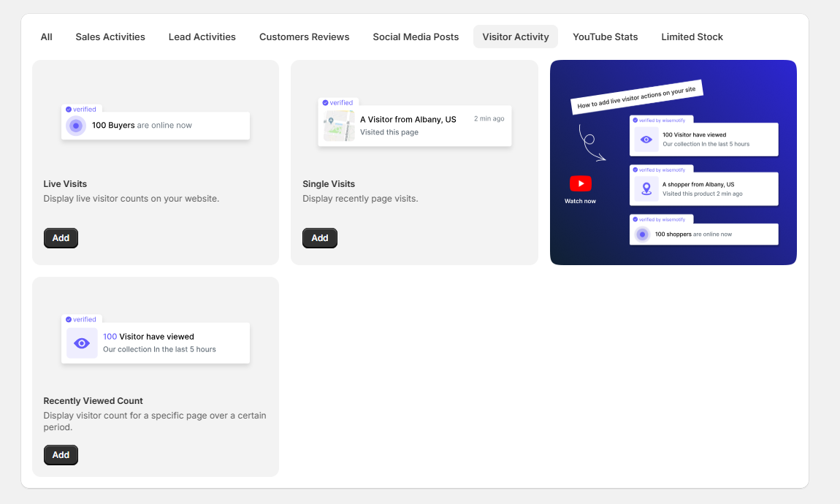Select the All tab
Image resolution: width=840 pixels, height=504 pixels.
(x=46, y=37)
